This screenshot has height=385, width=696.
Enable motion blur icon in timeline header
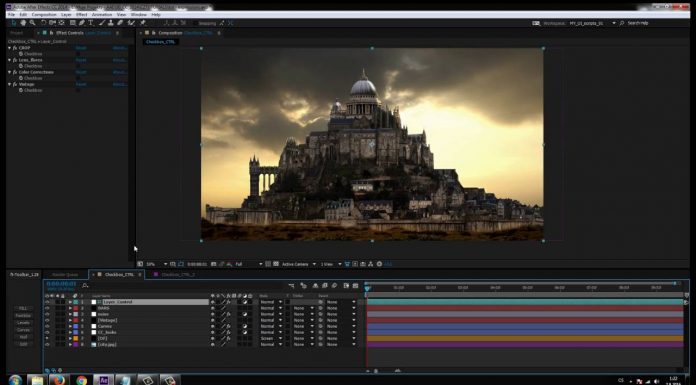335,286
